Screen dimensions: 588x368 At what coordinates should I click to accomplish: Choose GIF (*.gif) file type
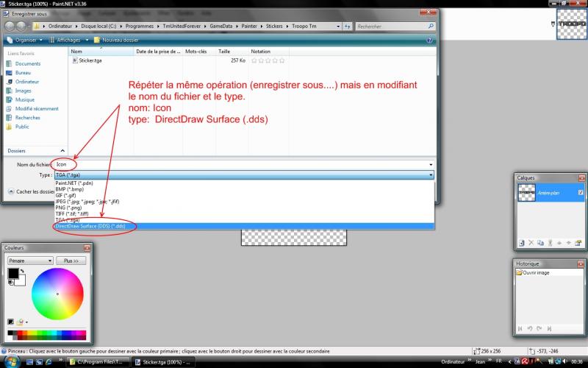coord(244,195)
